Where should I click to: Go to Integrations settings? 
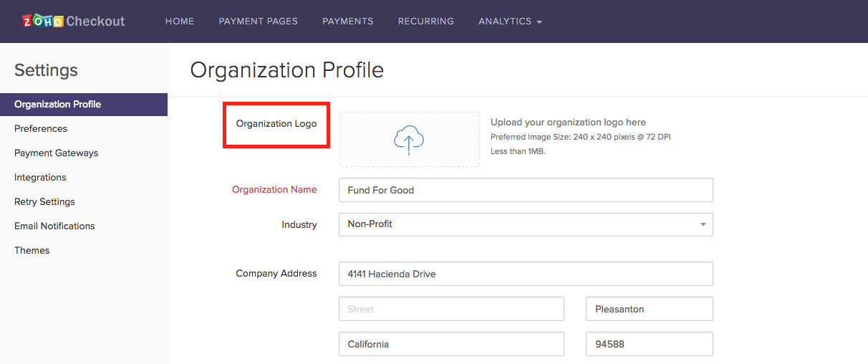[x=40, y=178]
